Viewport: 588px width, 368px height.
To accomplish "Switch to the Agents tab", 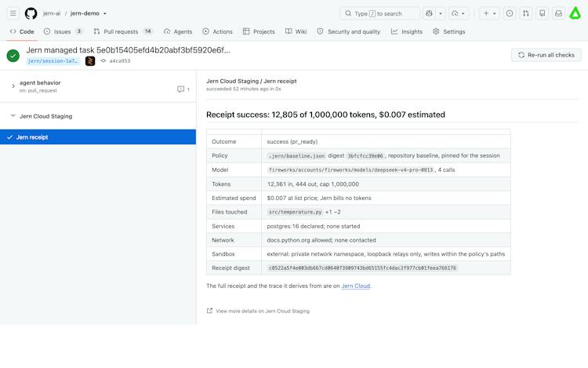I will [x=178, y=31].
